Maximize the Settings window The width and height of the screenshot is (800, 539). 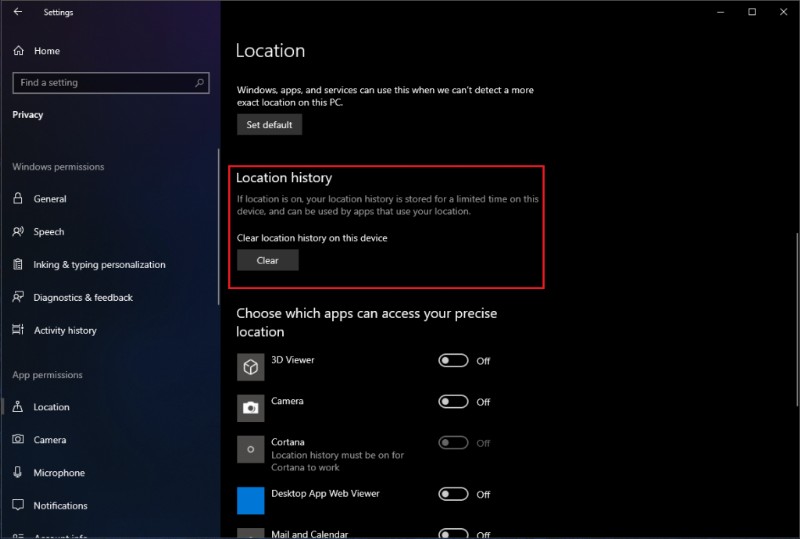click(752, 11)
